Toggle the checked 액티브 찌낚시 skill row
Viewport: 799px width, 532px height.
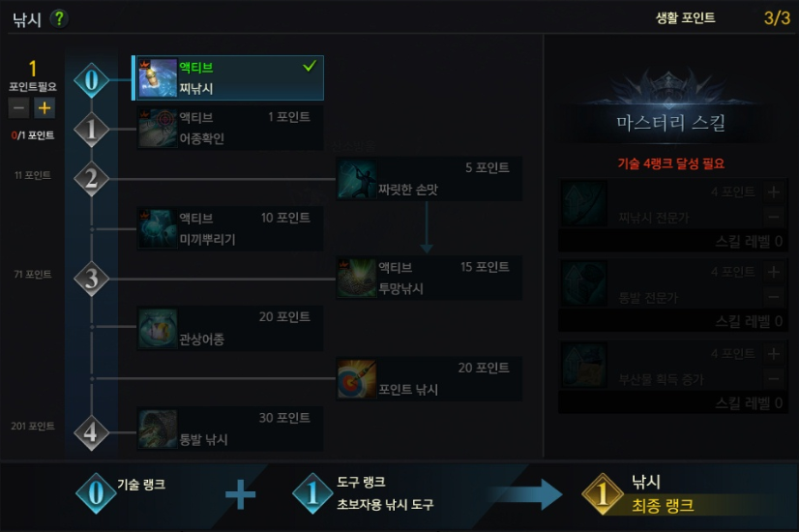tap(227, 78)
